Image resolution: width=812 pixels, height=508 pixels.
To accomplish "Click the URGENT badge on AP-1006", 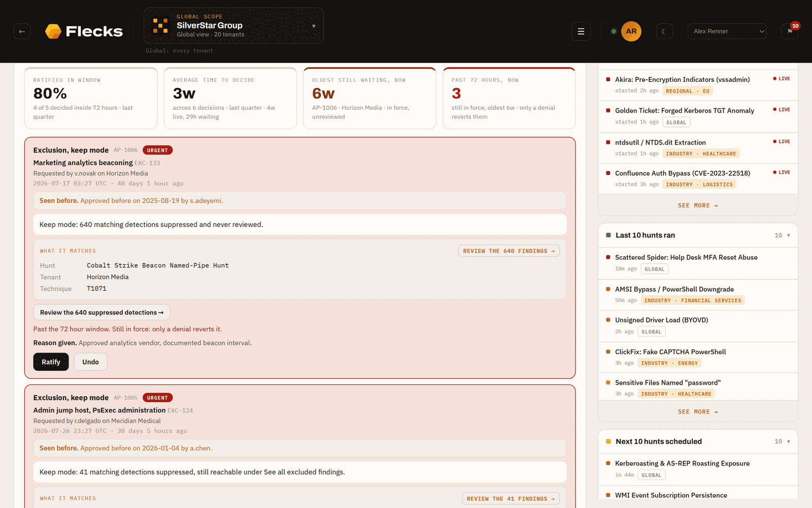I will 157,150.
